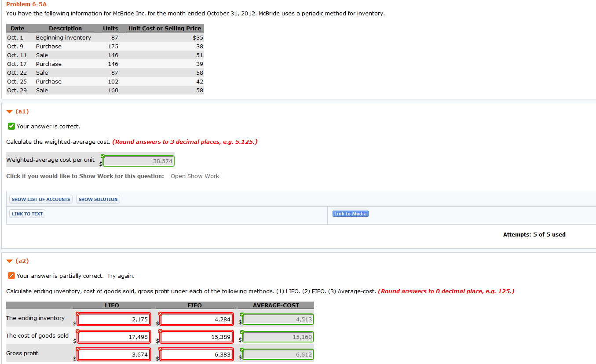Open the Link to Text button

tap(27, 214)
